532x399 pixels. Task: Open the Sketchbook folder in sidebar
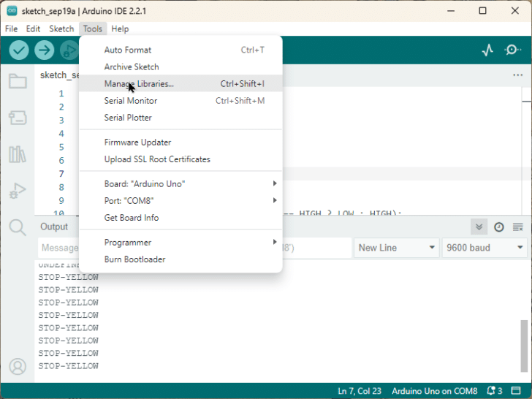[x=18, y=81]
